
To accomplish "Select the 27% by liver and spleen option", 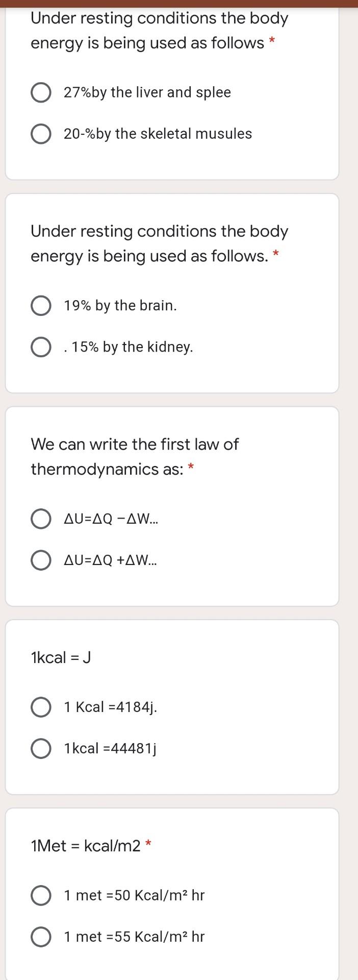I will tap(40, 93).
